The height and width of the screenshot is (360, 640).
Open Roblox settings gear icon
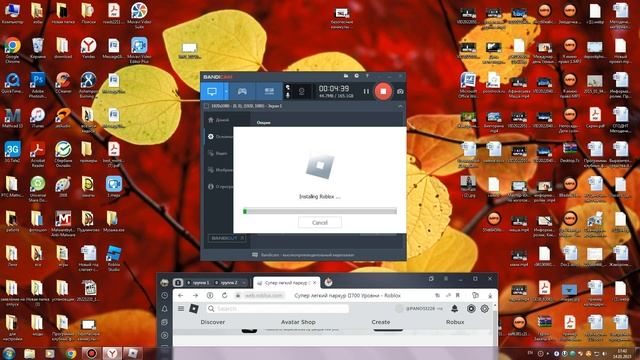click(484, 309)
